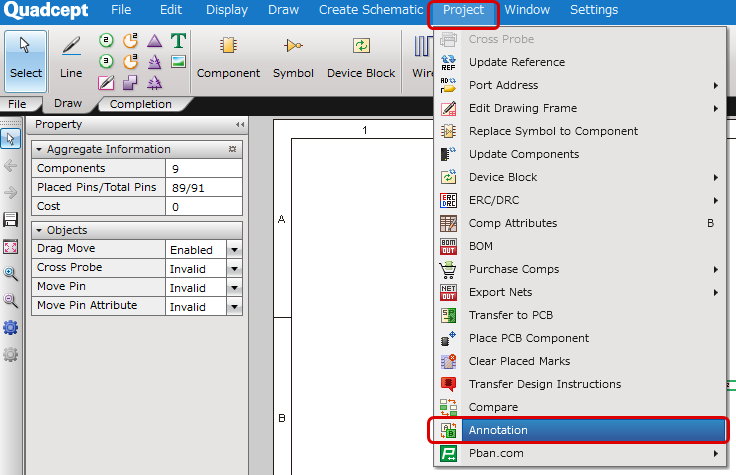Image resolution: width=736 pixels, height=475 pixels.
Task: Place a Symbol from the toolbar
Action: coord(293,59)
